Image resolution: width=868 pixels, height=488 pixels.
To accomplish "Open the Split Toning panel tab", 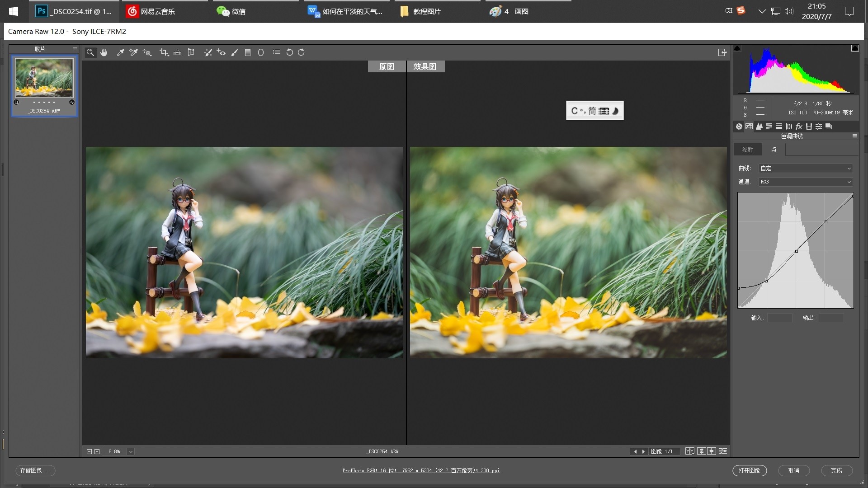I will (779, 127).
